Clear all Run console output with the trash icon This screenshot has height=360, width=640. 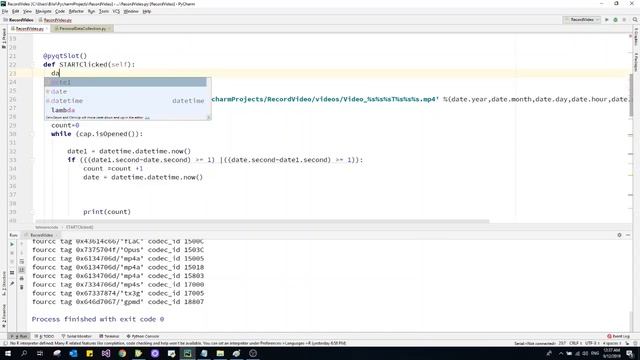(22, 287)
